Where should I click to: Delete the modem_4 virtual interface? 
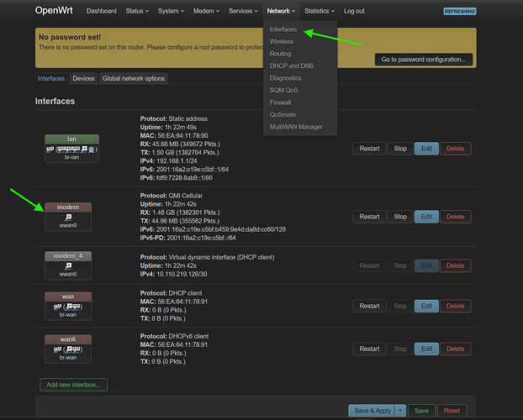(x=455, y=265)
